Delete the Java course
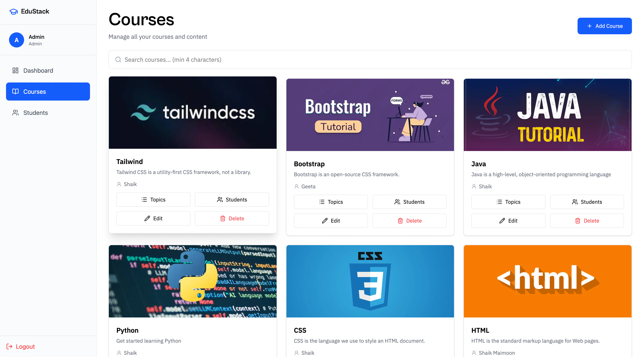644x357 pixels. click(x=587, y=221)
